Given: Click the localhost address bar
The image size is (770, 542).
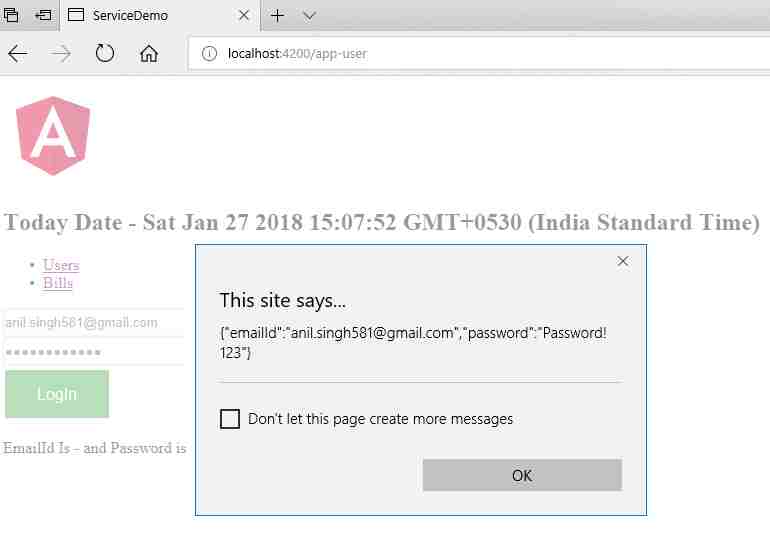Looking at the screenshot, I should click(x=479, y=54).
